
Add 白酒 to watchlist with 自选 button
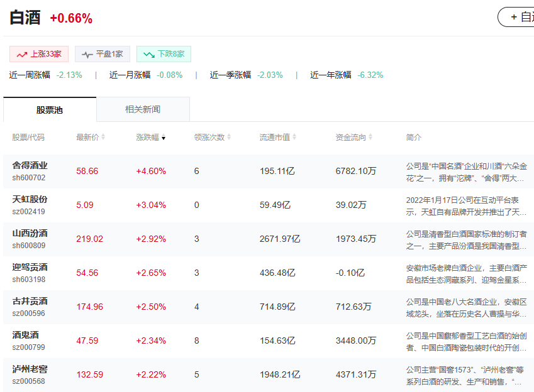pyautogui.click(x=516, y=17)
